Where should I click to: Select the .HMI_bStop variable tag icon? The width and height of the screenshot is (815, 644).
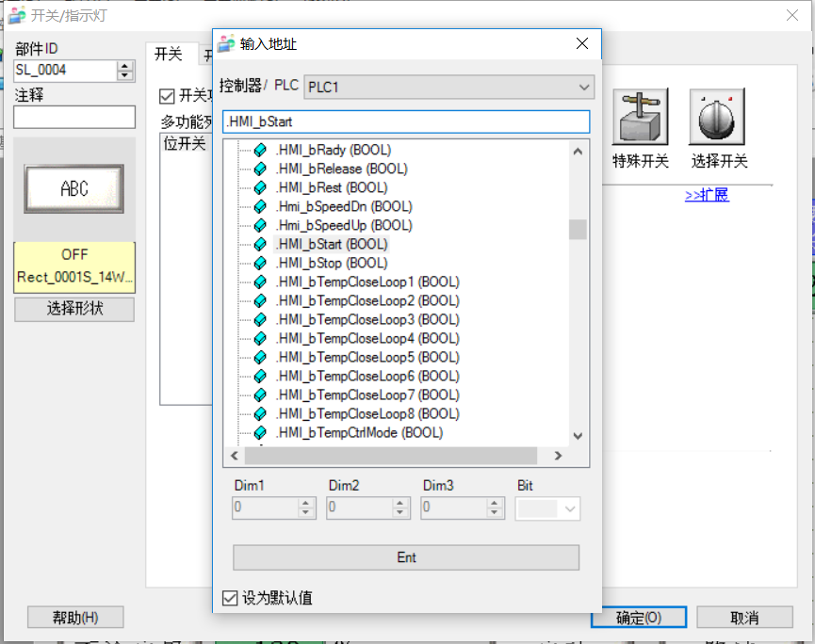click(x=261, y=263)
